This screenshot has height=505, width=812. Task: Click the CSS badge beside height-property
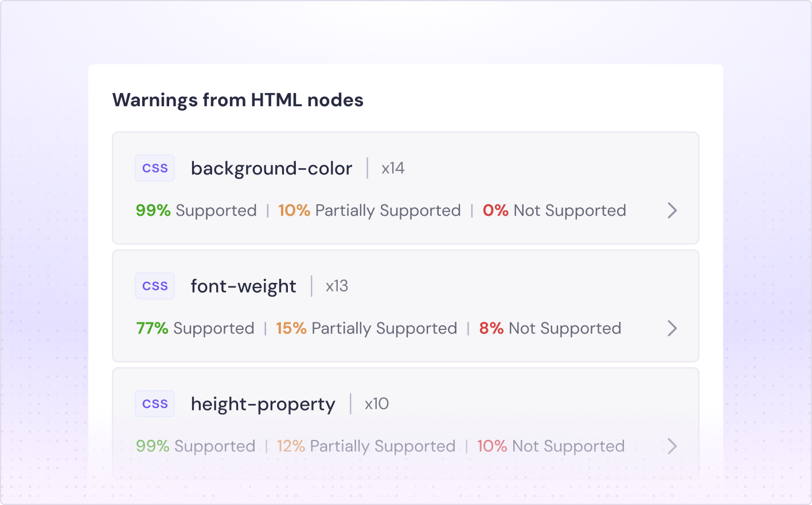tap(155, 404)
